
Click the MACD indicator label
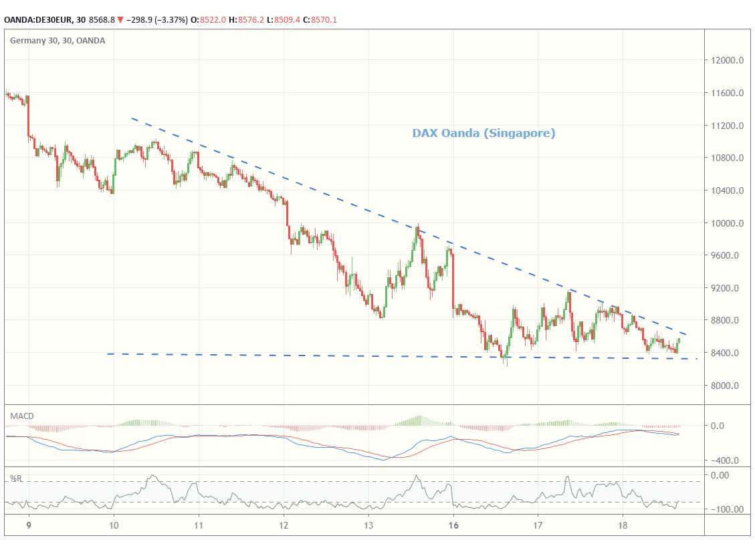click(21, 416)
